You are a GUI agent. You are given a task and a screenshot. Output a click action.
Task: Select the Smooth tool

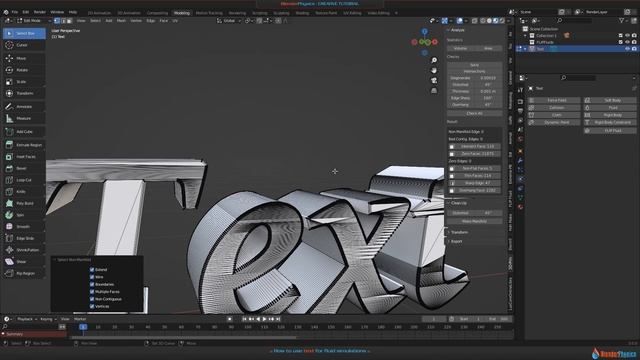(24, 227)
